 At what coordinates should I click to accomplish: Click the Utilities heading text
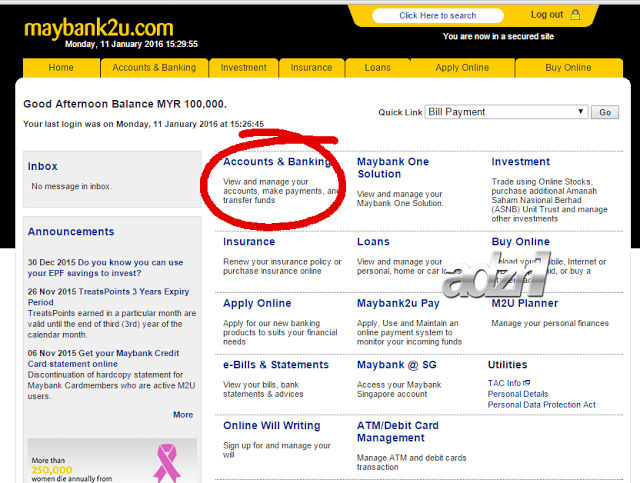[507, 365]
